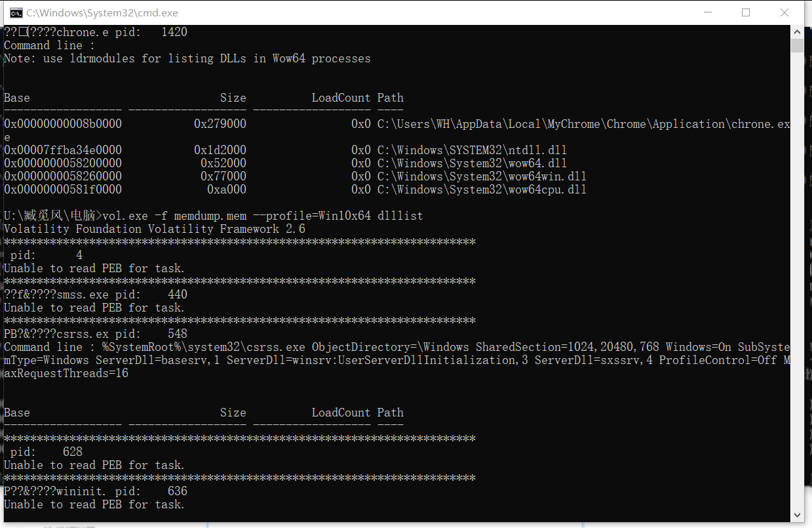Click the window title C:\Windows\System32\cmd.exe

(x=102, y=12)
